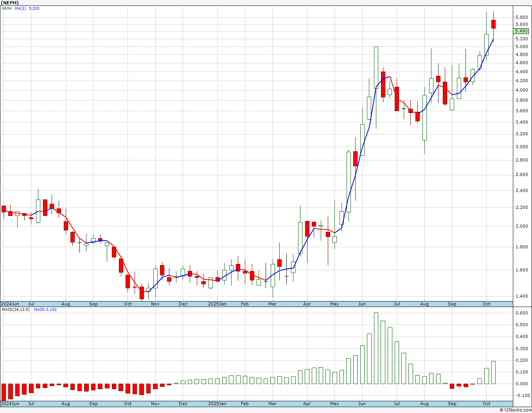The image size is (532, 413).
Task: Click the 4.000 price axis label
Action: click(x=521, y=90)
